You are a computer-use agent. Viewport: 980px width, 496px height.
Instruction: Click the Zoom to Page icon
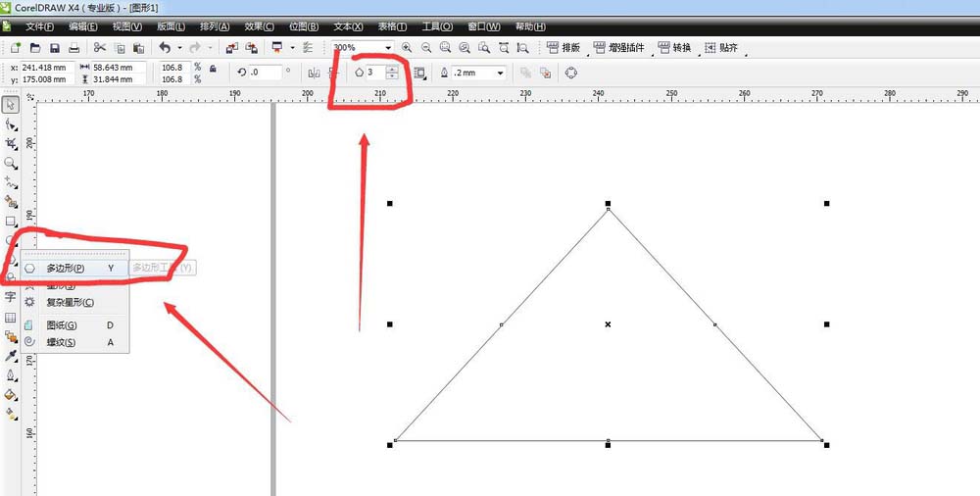point(484,47)
